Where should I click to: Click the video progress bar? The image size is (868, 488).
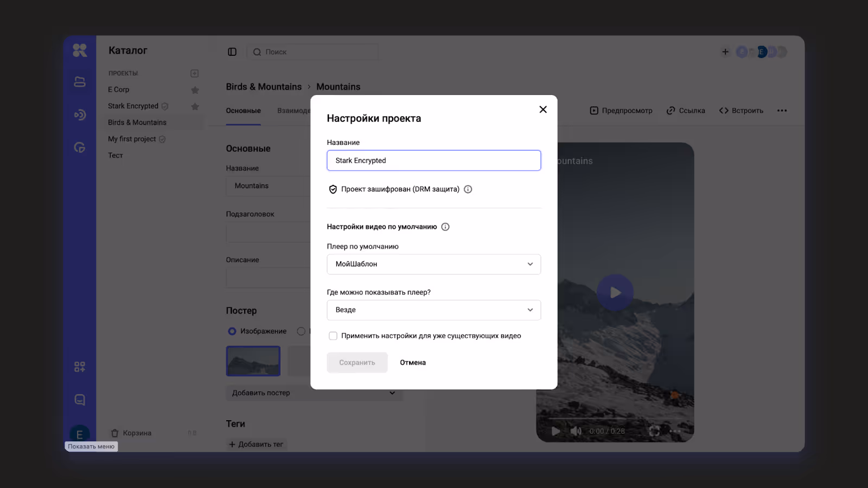click(x=615, y=420)
